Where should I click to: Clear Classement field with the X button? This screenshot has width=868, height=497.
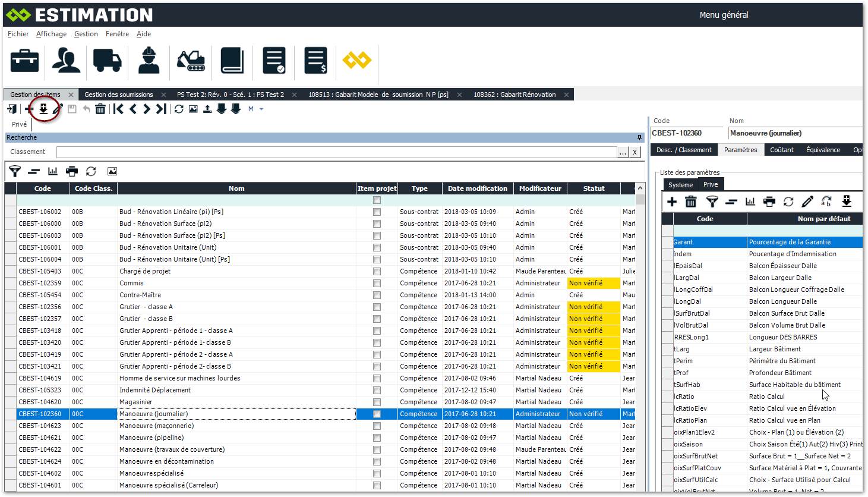635,152
